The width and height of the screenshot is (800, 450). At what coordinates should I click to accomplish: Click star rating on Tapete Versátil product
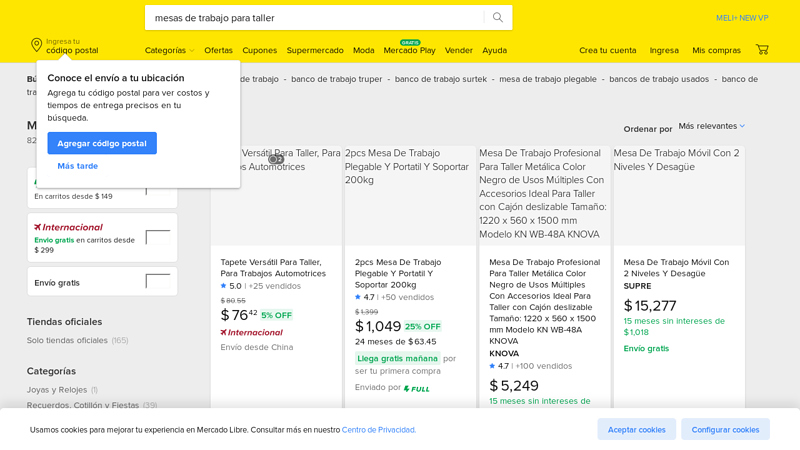coord(224,286)
